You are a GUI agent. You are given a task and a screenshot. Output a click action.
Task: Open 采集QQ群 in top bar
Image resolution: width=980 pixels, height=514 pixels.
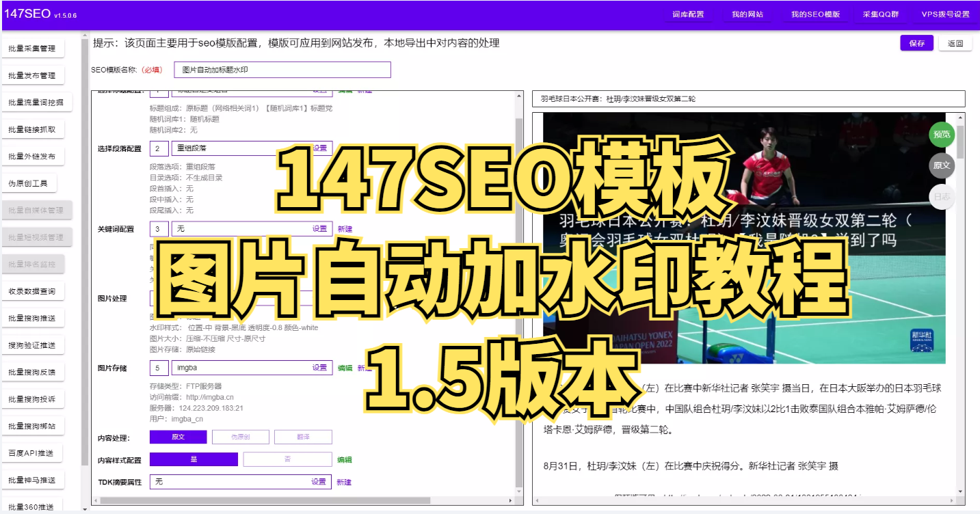882,14
